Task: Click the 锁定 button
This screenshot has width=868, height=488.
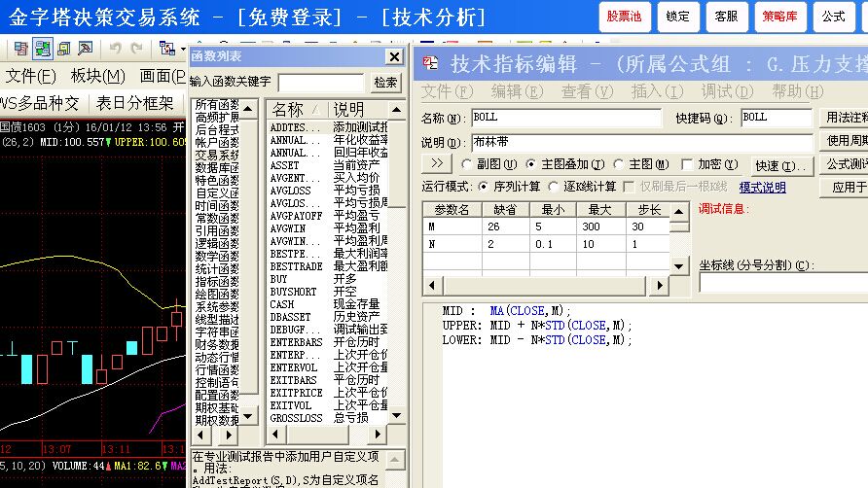Action: [x=678, y=17]
